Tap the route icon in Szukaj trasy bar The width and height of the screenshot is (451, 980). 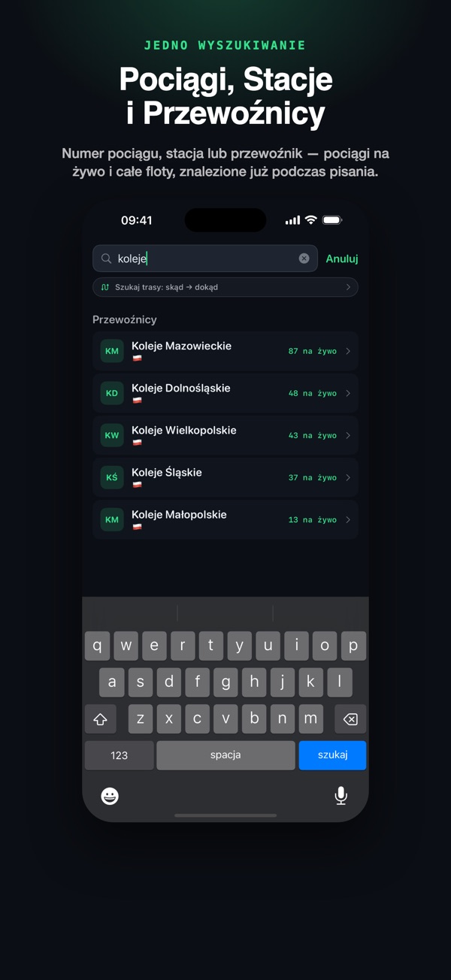pyautogui.click(x=105, y=287)
